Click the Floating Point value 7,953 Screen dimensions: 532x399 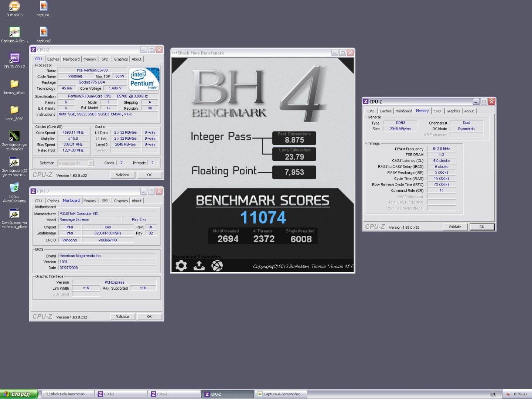click(x=294, y=172)
